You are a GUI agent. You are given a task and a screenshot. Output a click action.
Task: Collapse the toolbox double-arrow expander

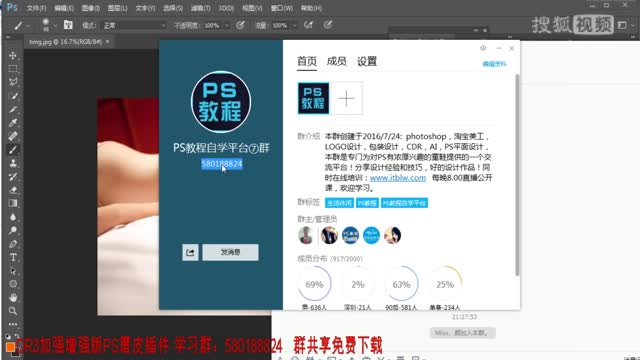8,37
